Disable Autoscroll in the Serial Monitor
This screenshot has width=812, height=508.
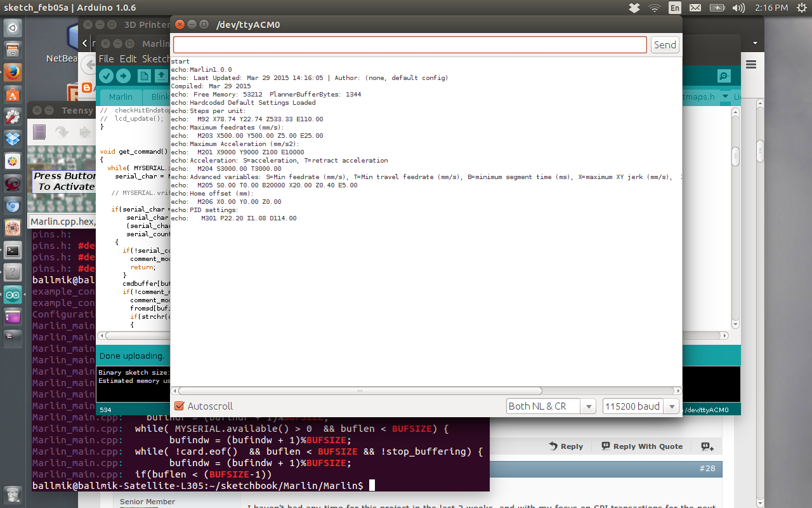(178, 406)
